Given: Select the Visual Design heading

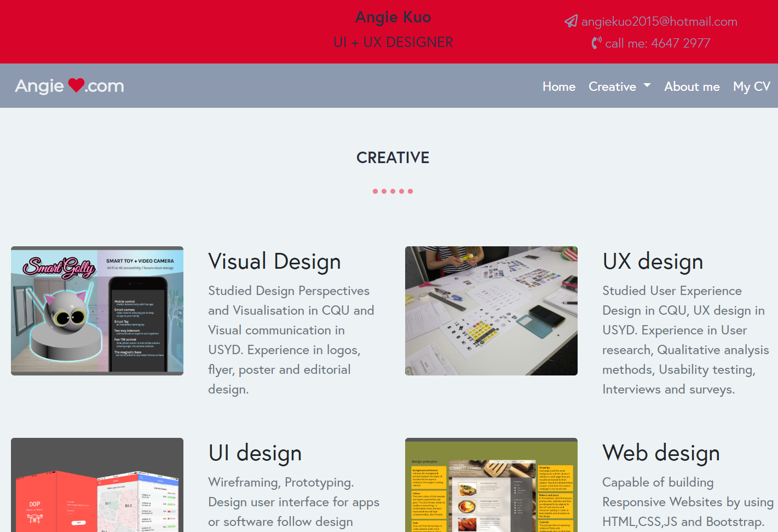Looking at the screenshot, I should tap(274, 262).
